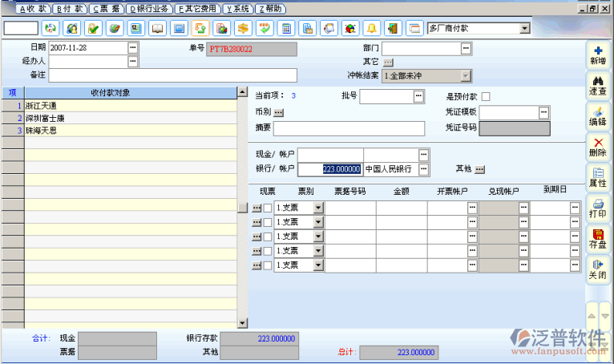Screen dimensions: 614x364
Task: Click the 编辑 (Edit) sidebar icon
Action: coord(598,116)
